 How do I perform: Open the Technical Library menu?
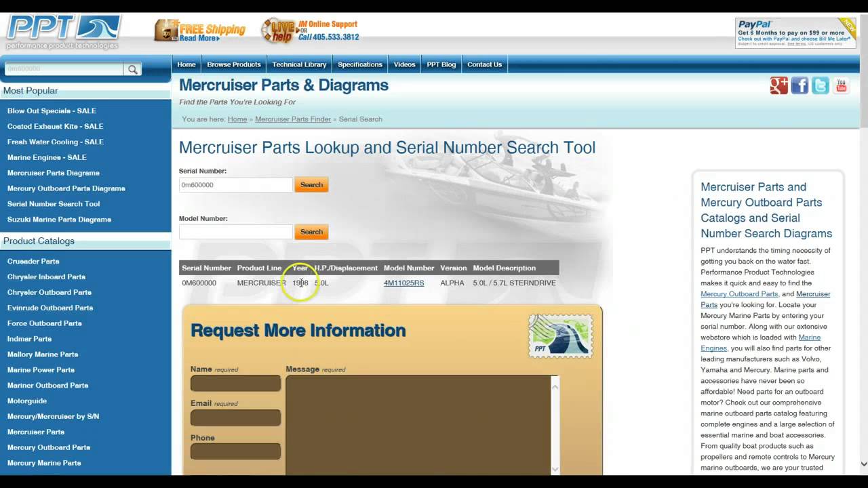[x=299, y=64]
